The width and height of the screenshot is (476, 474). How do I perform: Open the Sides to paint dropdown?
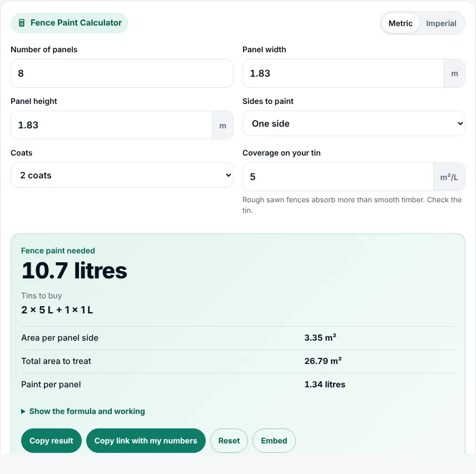click(x=354, y=123)
